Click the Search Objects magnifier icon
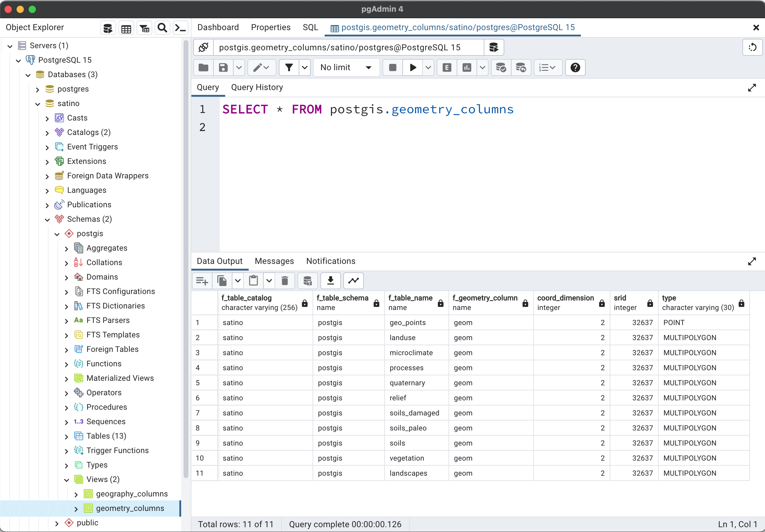 tap(162, 28)
